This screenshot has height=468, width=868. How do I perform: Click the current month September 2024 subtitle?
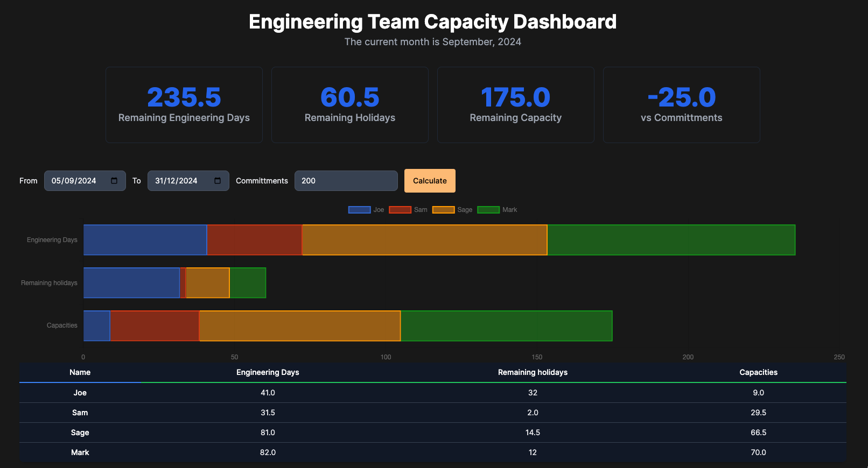click(433, 42)
